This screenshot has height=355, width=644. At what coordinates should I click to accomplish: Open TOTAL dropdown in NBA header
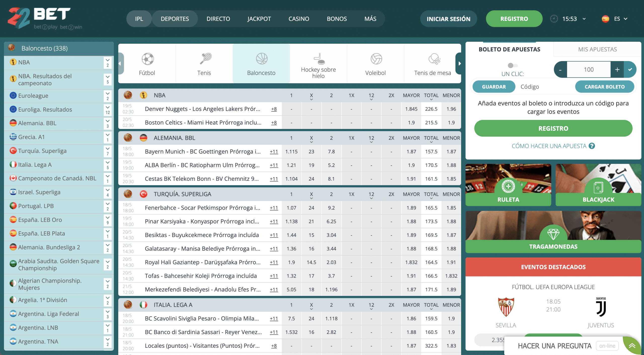point(431,97)
